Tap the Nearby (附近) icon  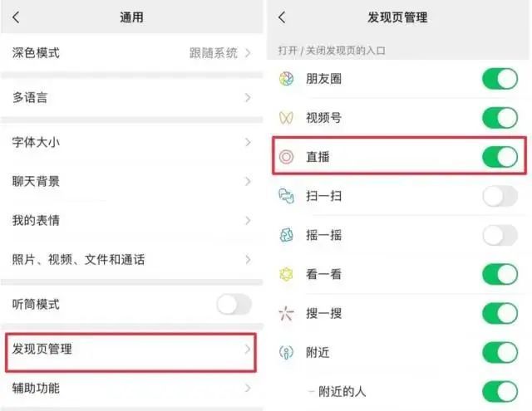point(286,352)
